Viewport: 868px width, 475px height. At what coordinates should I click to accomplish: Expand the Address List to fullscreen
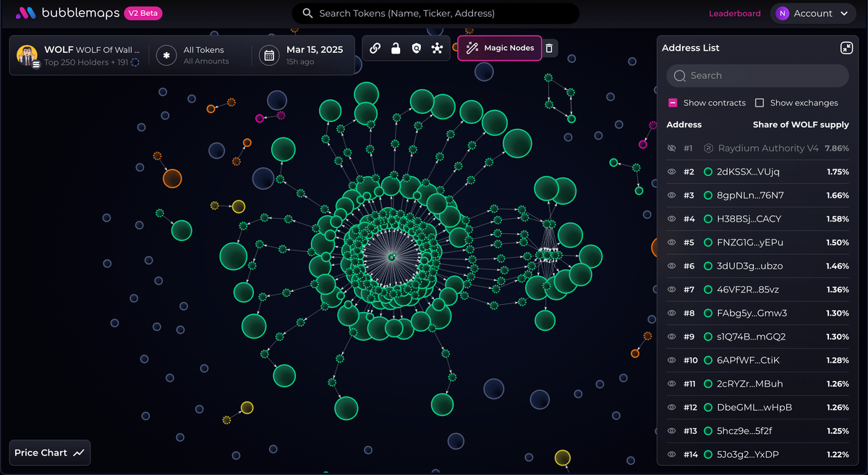(x=846, y=48)
